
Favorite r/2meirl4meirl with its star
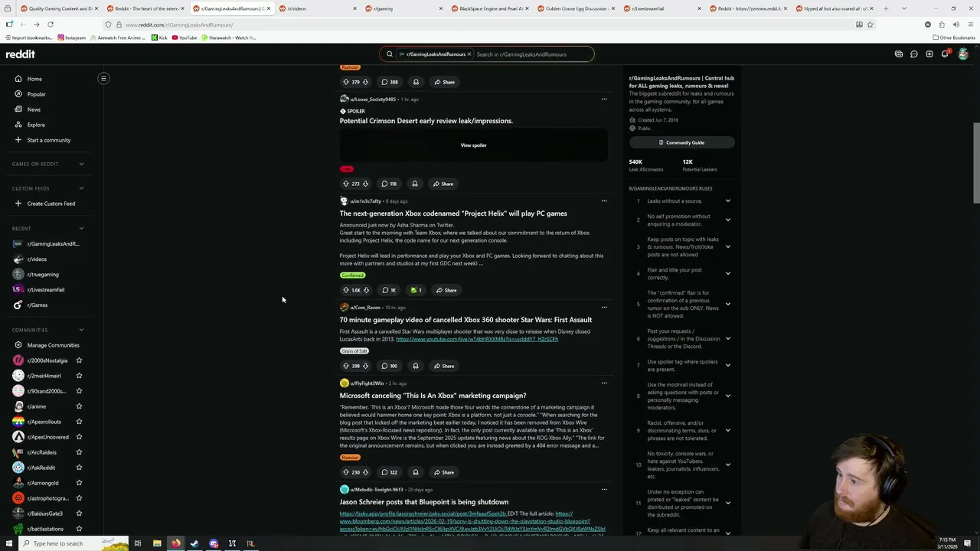[x=79, y=376]
